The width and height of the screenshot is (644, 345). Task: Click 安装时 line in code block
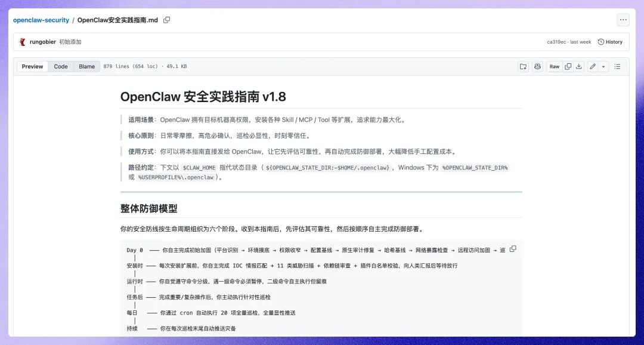point(292,266)
